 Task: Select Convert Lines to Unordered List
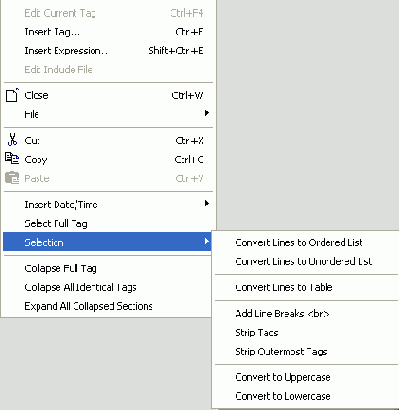[306, 261]
